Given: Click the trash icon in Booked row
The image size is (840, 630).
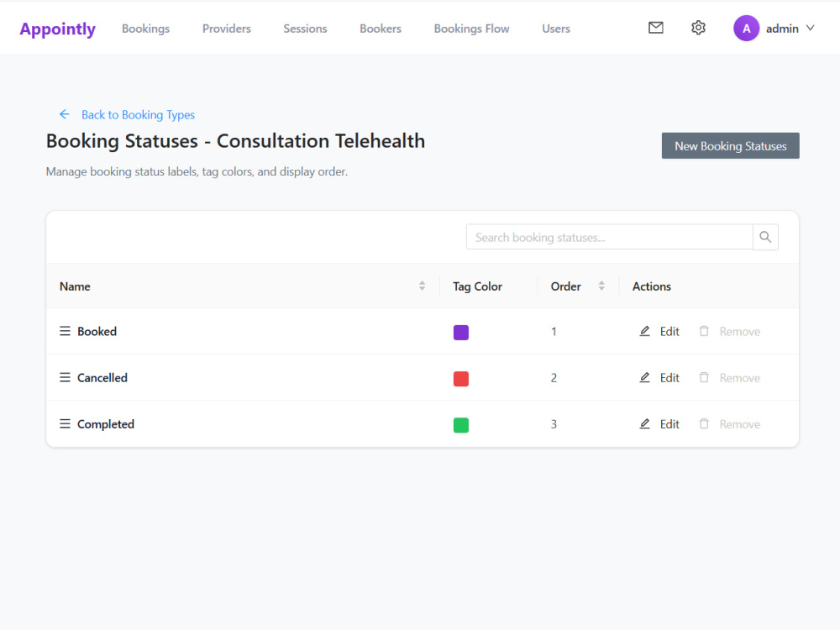Looking at the screenshot, I should click(x=704, y=331).
